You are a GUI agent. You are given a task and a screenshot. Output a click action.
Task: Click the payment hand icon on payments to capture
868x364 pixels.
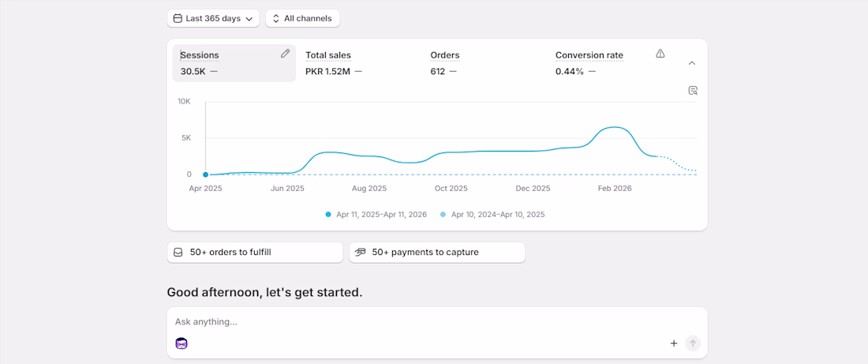tap(361, 252)
